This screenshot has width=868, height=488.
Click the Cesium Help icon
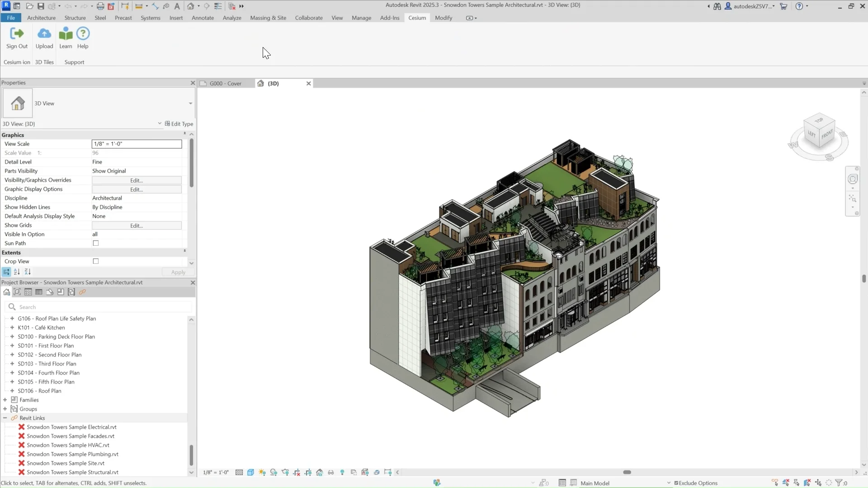tap(83, 34)
